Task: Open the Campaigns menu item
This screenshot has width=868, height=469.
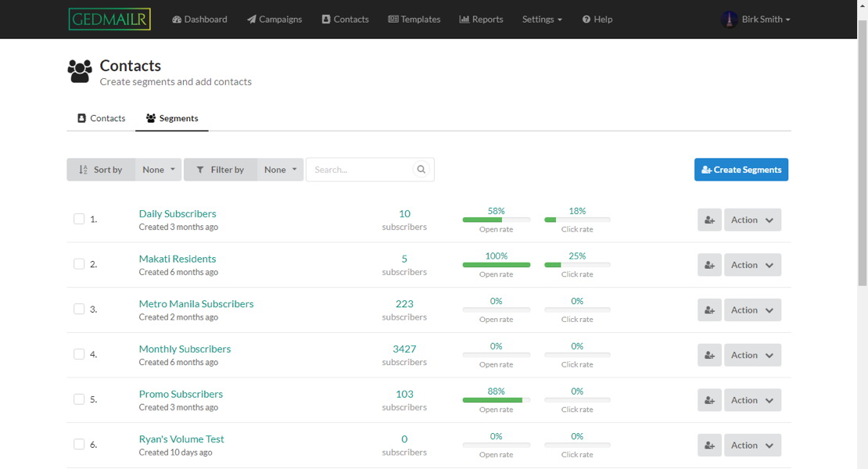Action: [x=274, y=20]
